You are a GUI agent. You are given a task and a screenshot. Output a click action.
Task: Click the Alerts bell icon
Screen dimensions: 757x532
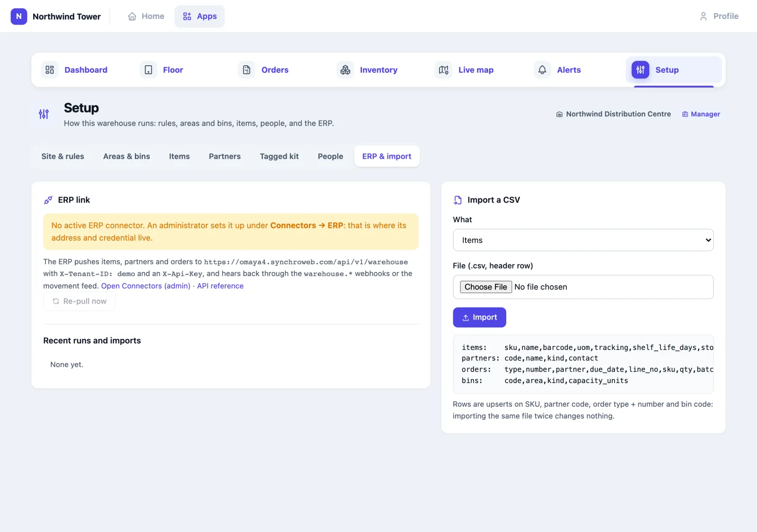click(542, 70)
